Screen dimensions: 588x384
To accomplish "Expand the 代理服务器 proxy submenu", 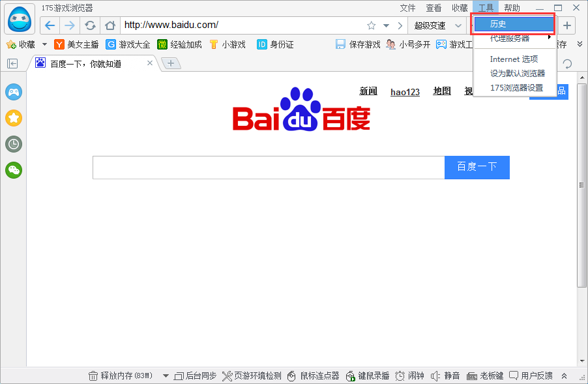I will (x=512, y=38).
